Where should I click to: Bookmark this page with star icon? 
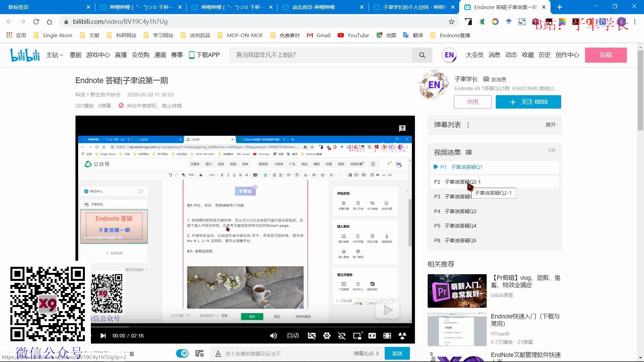[x=451, y=22]
